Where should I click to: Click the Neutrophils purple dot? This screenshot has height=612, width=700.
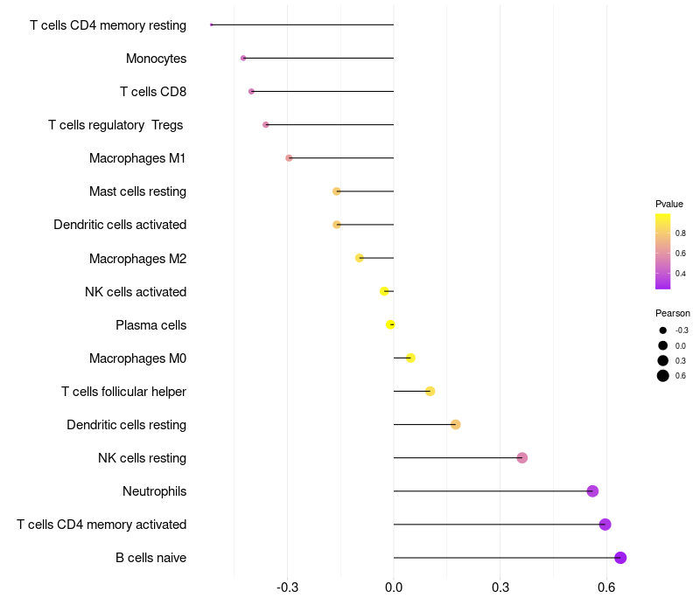tap(592, 491)
